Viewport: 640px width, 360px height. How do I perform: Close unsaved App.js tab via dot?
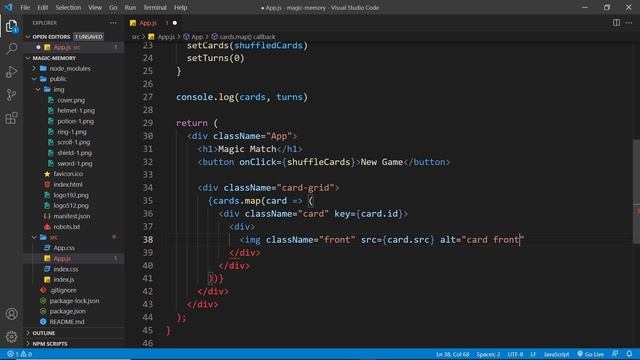175,23
